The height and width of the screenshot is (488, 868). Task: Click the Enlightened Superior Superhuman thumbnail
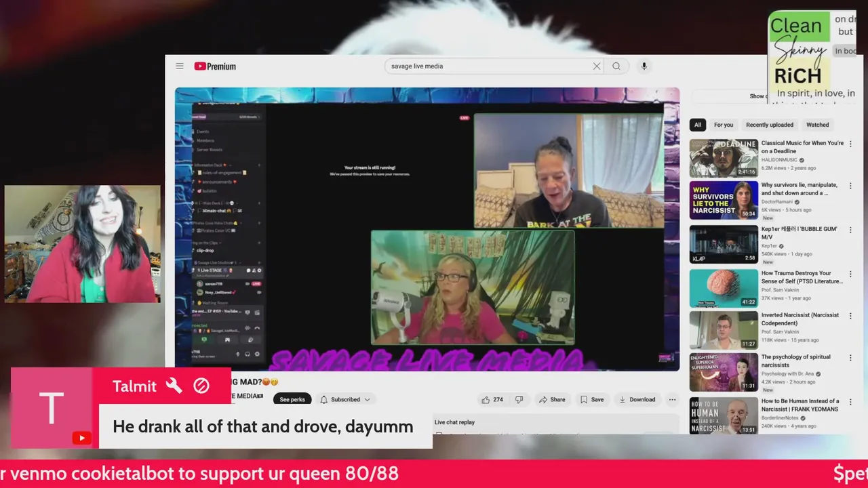[x=724, y=372]
